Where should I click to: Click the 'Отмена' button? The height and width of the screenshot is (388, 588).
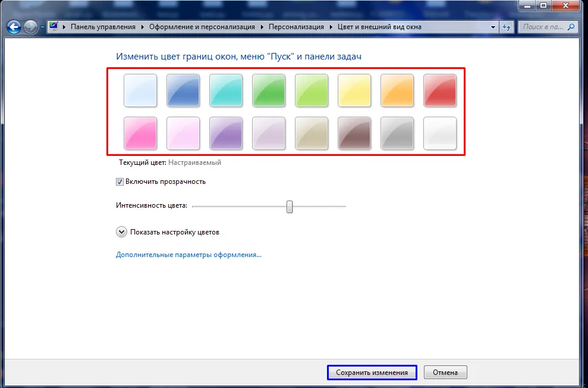coord(445,373)
